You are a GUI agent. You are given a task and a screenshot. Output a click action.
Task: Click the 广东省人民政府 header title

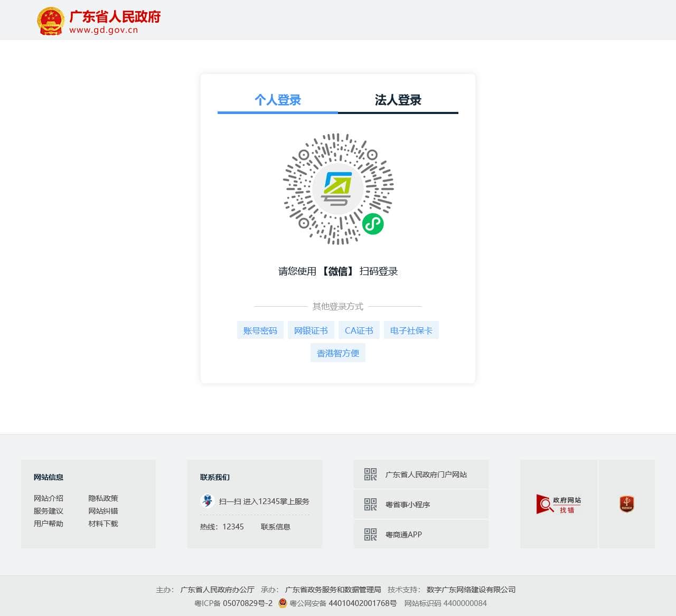coord(115,17)
